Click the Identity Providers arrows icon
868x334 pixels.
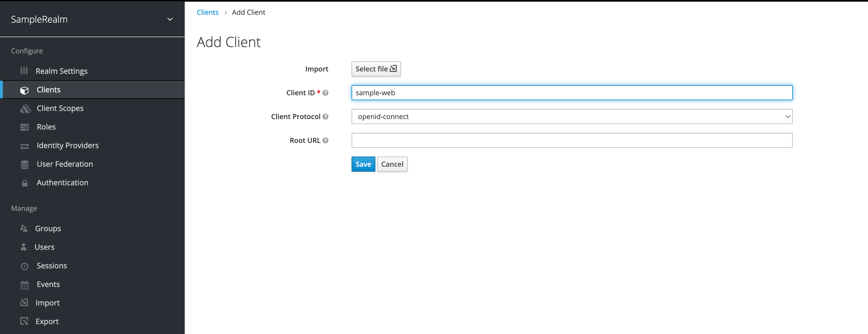tap(25, 146)
